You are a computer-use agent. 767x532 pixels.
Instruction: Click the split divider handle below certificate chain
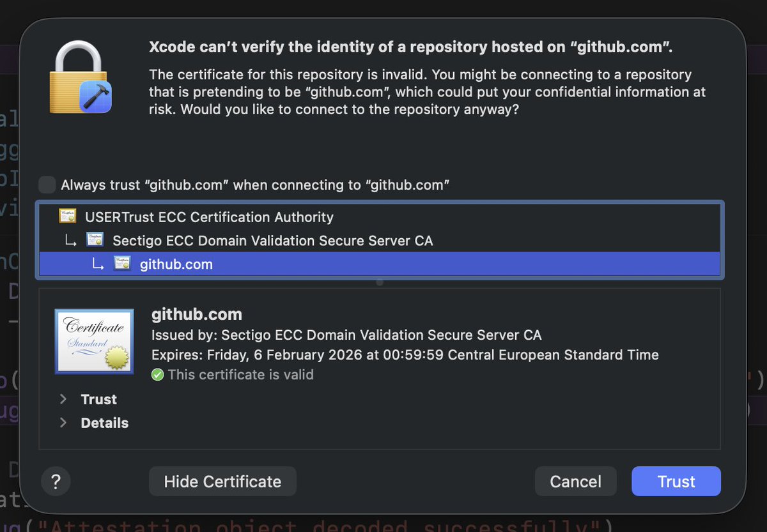(x=380, y=282)
